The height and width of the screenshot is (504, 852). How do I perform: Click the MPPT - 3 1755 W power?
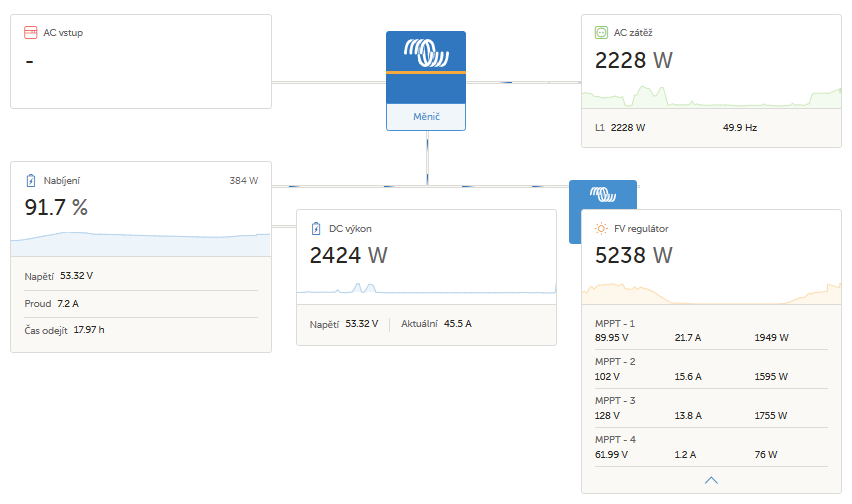[770, 416]
